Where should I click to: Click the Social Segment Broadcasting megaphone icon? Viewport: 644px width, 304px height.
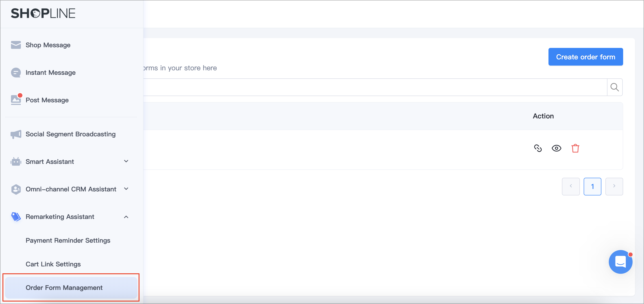click(16, 134)
